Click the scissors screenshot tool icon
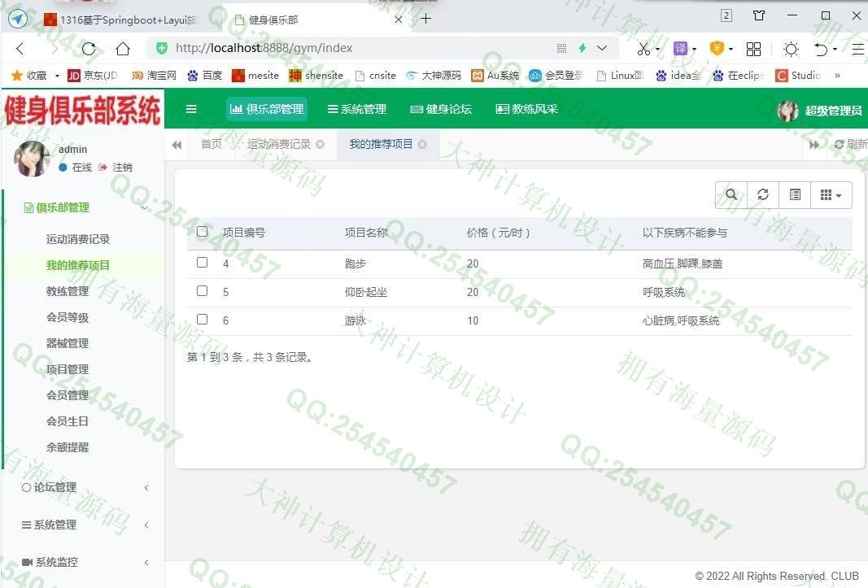 643,49
